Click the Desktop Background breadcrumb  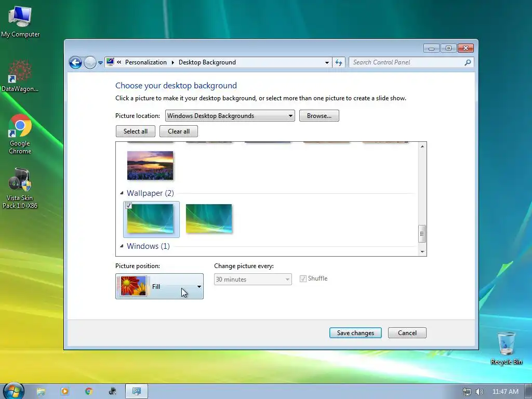tap(207, 62)
